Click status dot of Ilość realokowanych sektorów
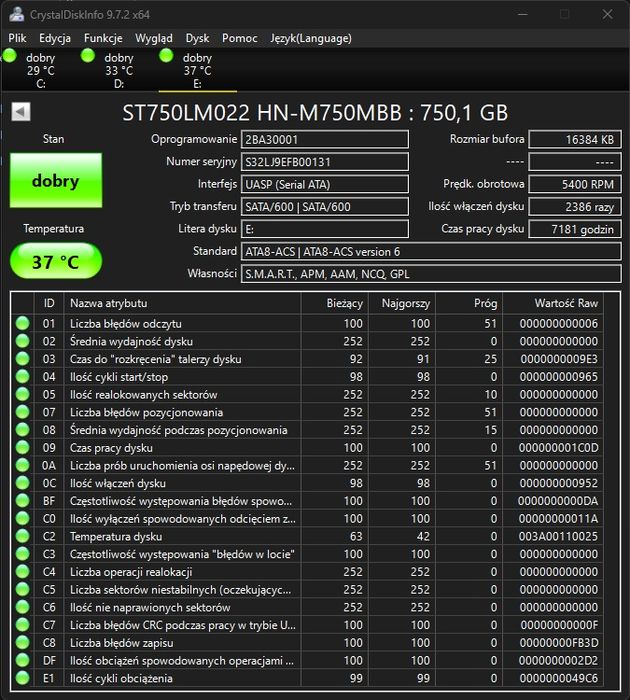The image size is (630, 700). coord(22,394)
